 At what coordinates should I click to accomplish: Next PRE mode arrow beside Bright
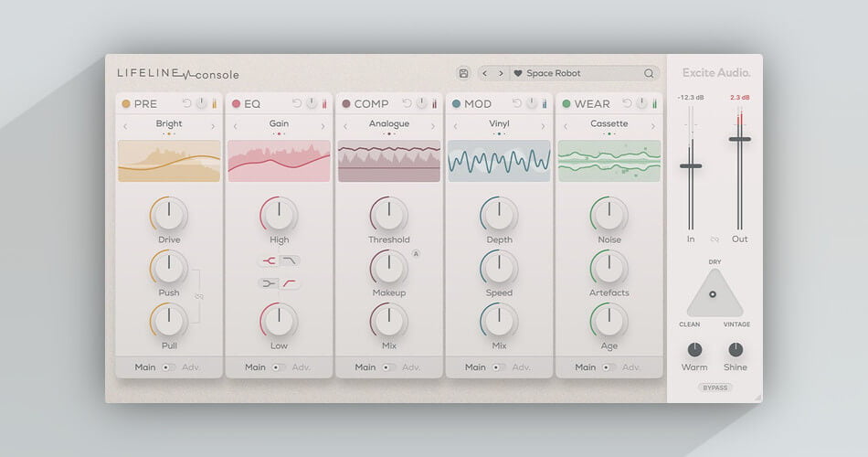(213, 127)
